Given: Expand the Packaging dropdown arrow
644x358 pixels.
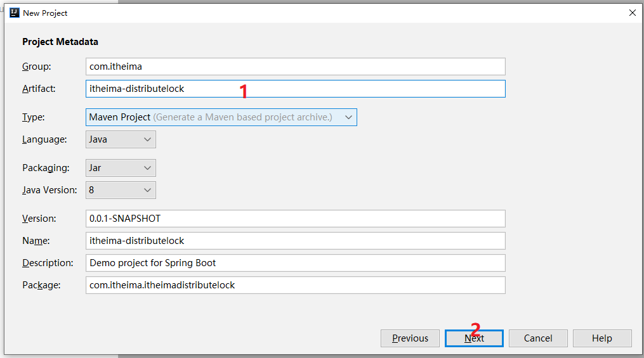Looking at the screenshot, I should tap(147, 168).
